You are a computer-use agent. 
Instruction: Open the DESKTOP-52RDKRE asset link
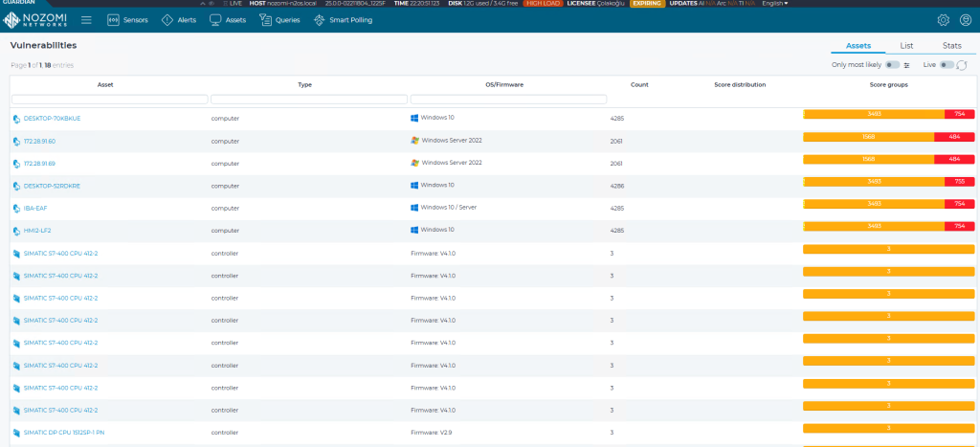(52, 187)
